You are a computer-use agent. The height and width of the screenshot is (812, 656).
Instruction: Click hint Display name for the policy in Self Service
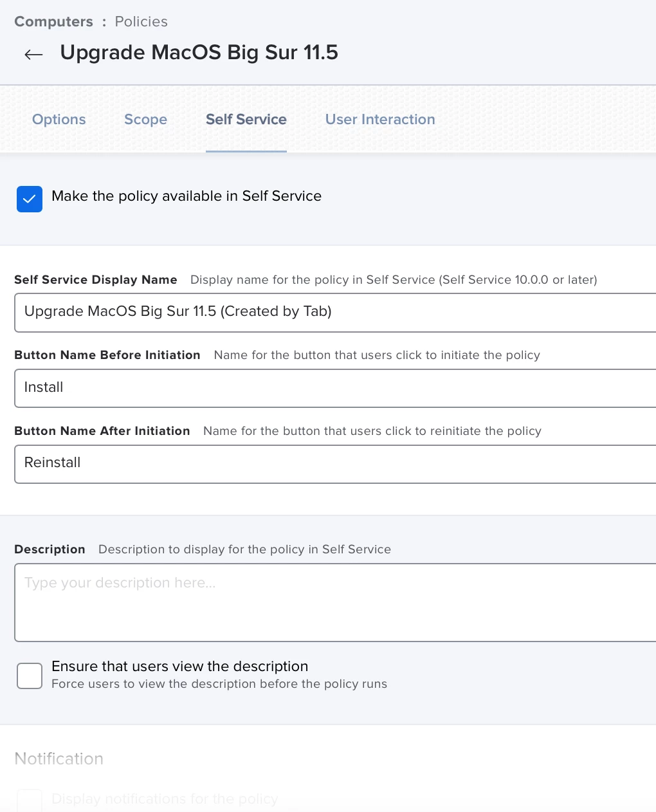pos(394,280)
